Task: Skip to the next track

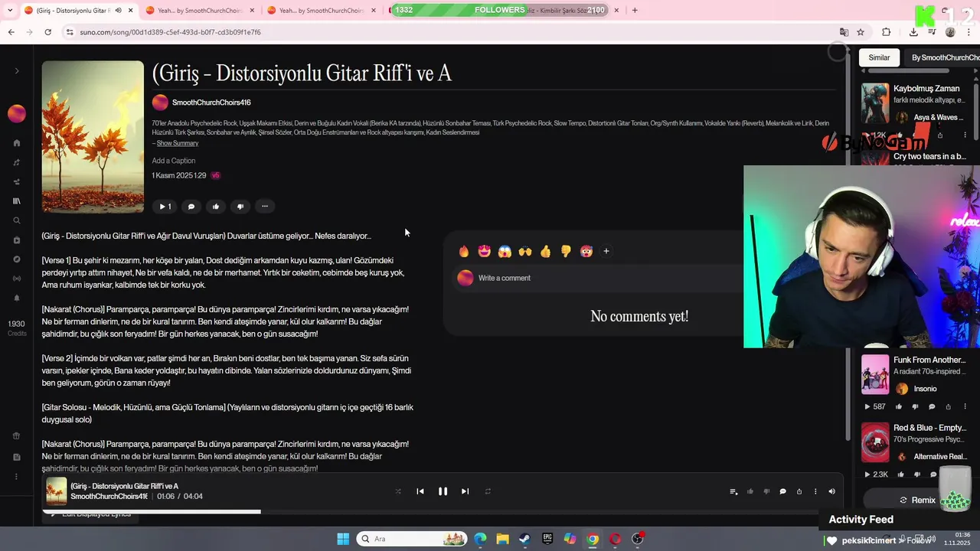Action: [x=465, y=491]
